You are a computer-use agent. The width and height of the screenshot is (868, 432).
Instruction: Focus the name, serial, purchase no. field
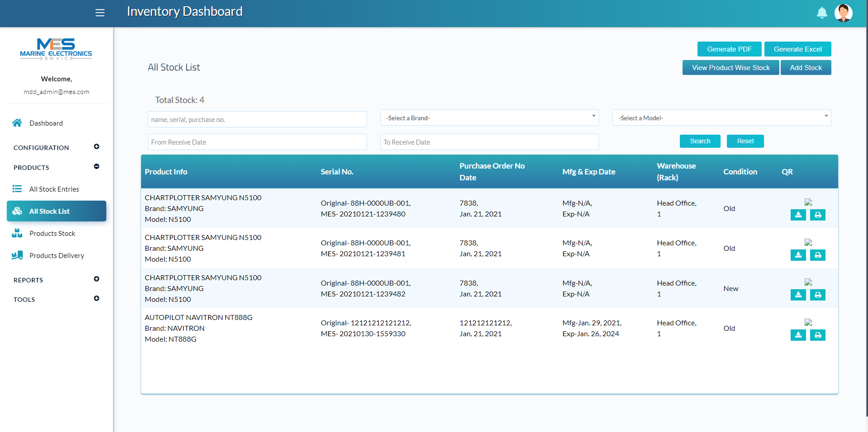point(257,119)
